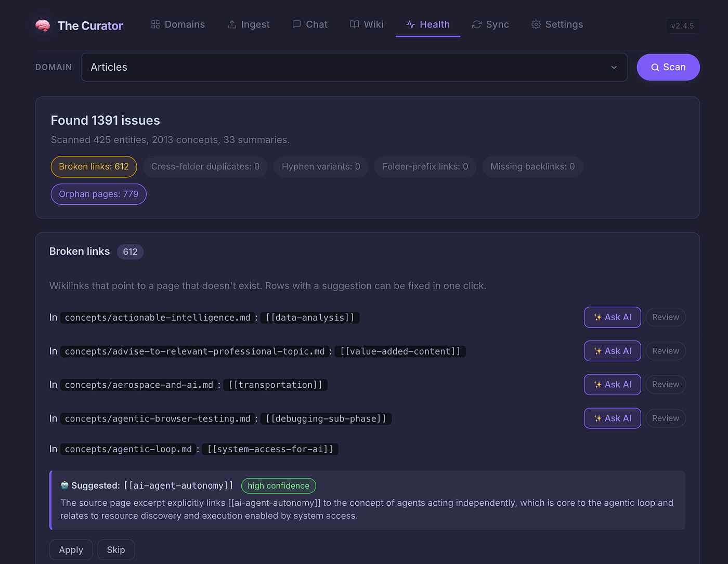Click the sparkle icon for data-analysis row

pos(598,317)
